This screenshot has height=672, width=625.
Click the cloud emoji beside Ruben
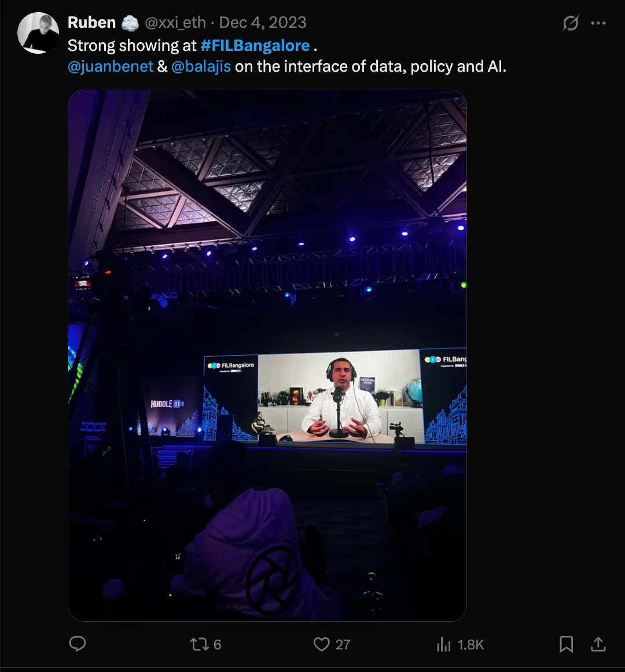tap(130, 23)
